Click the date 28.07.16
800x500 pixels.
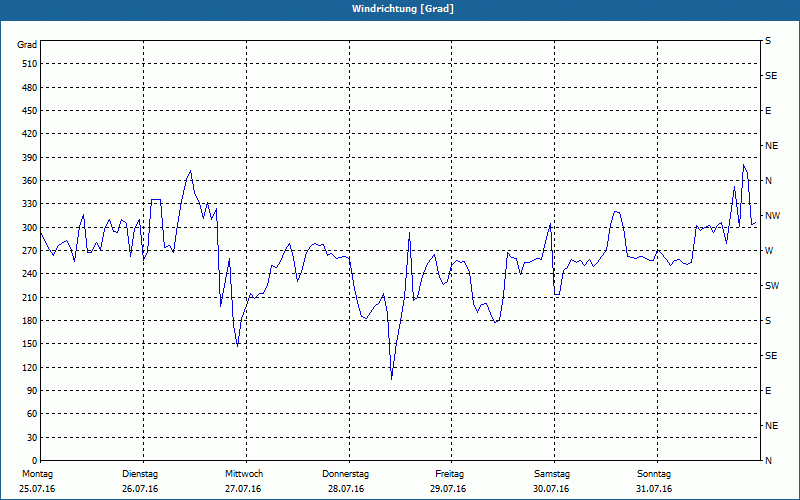[x=346, y=489]
